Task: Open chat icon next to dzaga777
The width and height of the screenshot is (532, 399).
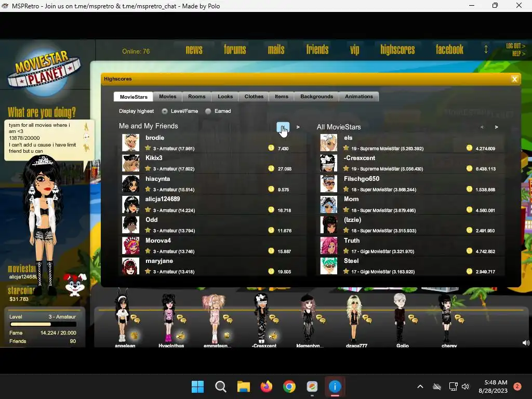Action: (x=367, y=319)
